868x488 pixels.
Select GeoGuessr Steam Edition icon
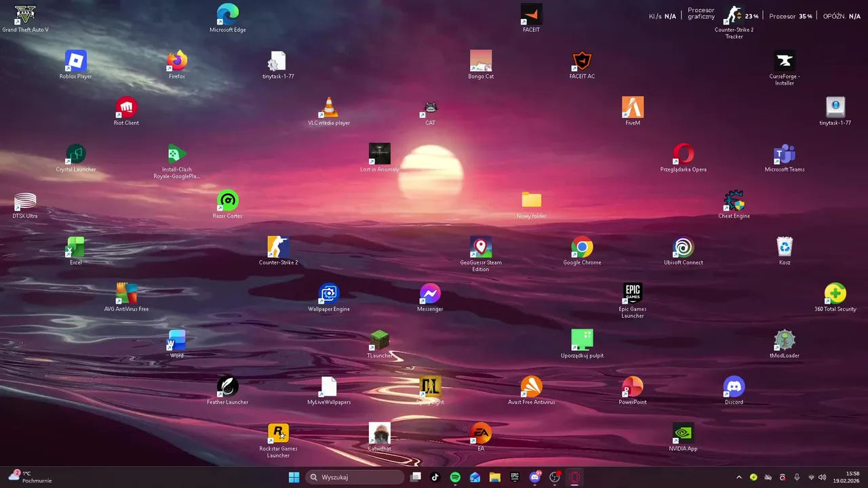481,254
